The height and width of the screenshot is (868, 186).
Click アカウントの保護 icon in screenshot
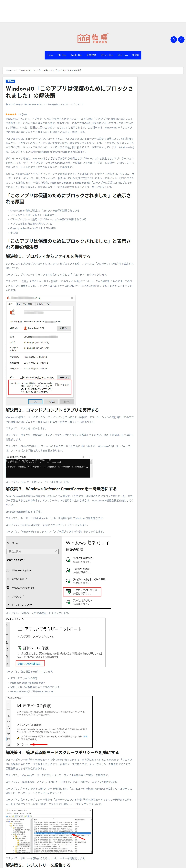[x=68, y=570]
